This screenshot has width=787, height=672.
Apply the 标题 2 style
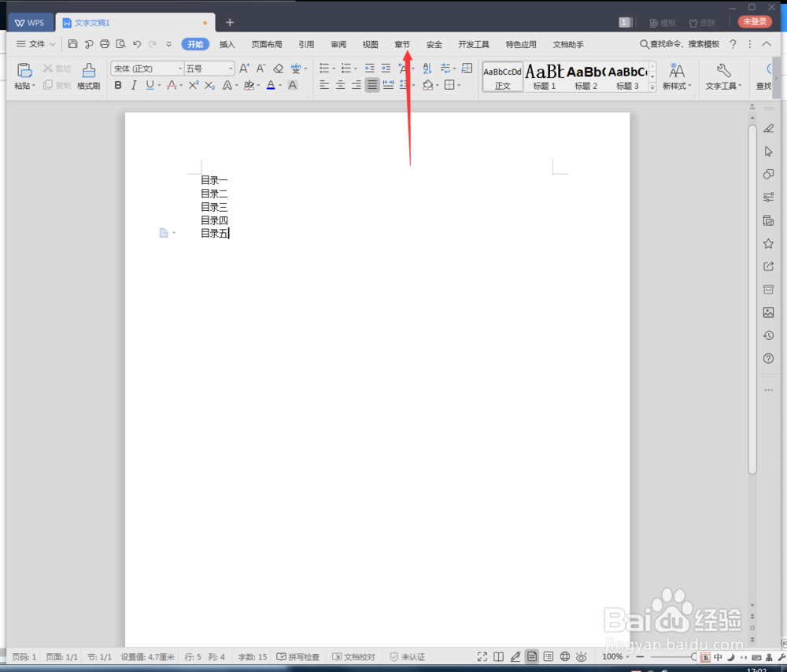[586, 76]
